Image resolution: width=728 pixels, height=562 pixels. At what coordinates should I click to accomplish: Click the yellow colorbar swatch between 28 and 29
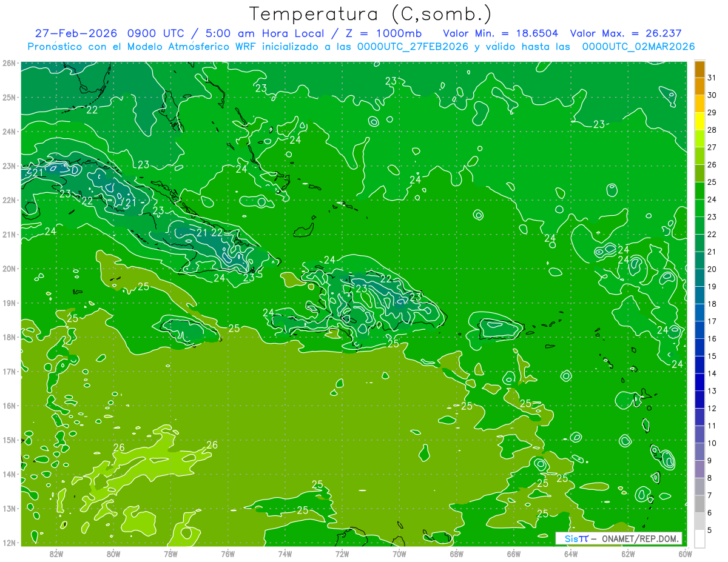point(699,122)
